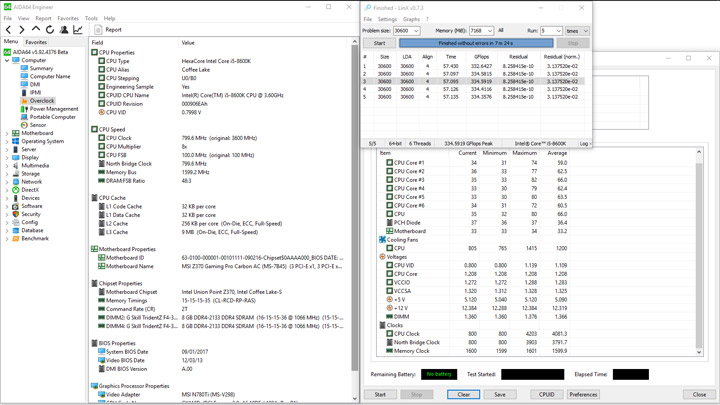
Task: Open the View menu in AIDA64
Action: pyautogui.click(x=23, y=18)
